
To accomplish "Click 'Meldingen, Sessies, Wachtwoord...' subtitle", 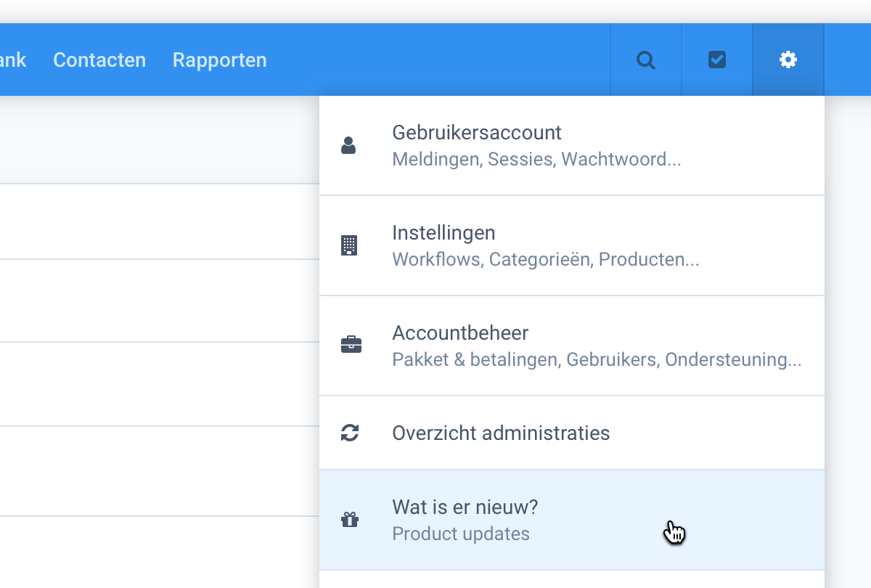I will [536, 159].
